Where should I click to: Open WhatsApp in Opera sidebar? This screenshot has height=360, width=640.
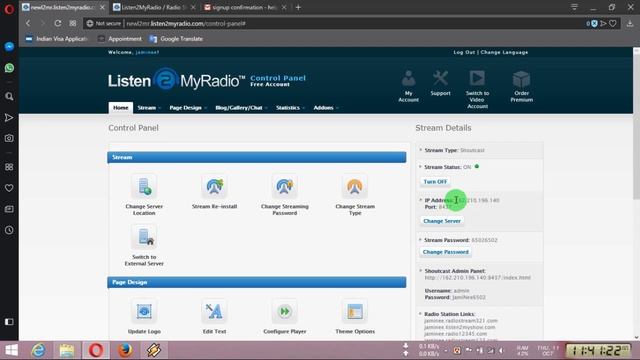pos(9,68)
